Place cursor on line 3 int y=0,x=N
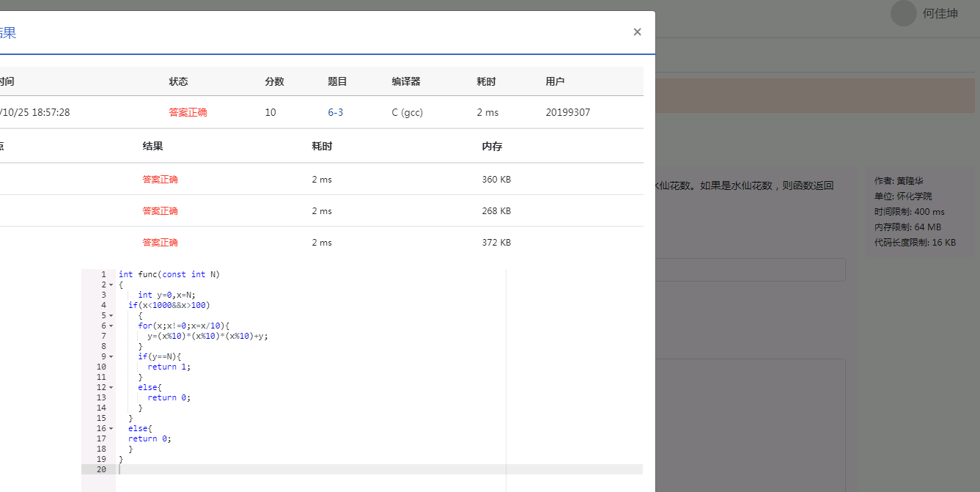The width and height of the screenshot is (980, 492). (166, 295)
